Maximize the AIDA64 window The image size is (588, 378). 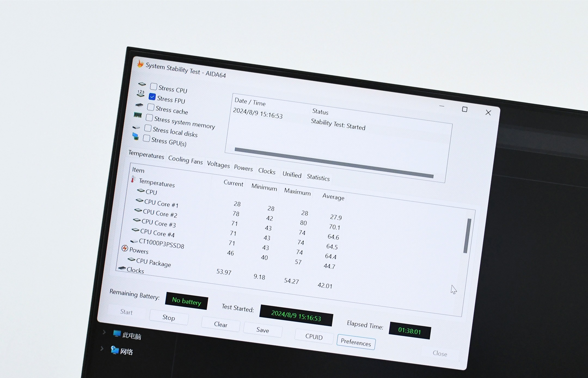coord(465,109)
